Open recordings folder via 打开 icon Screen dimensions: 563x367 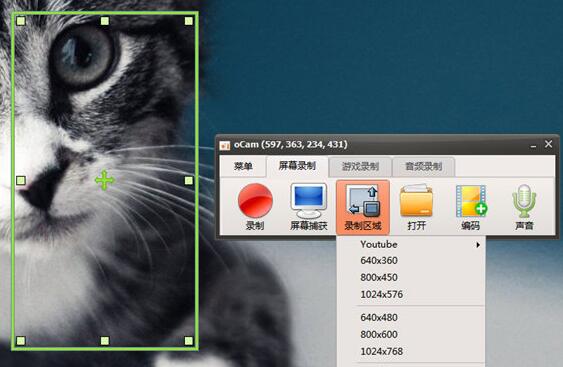pyautogui.click(x=417, y=207)
